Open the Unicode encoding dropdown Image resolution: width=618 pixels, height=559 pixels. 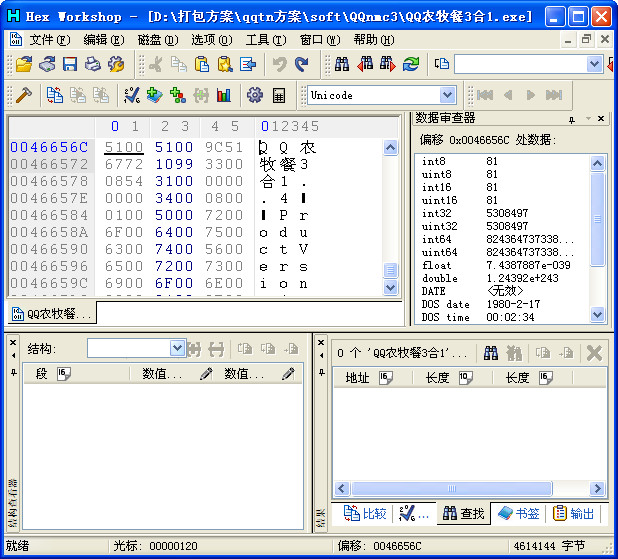coord(447,95)
